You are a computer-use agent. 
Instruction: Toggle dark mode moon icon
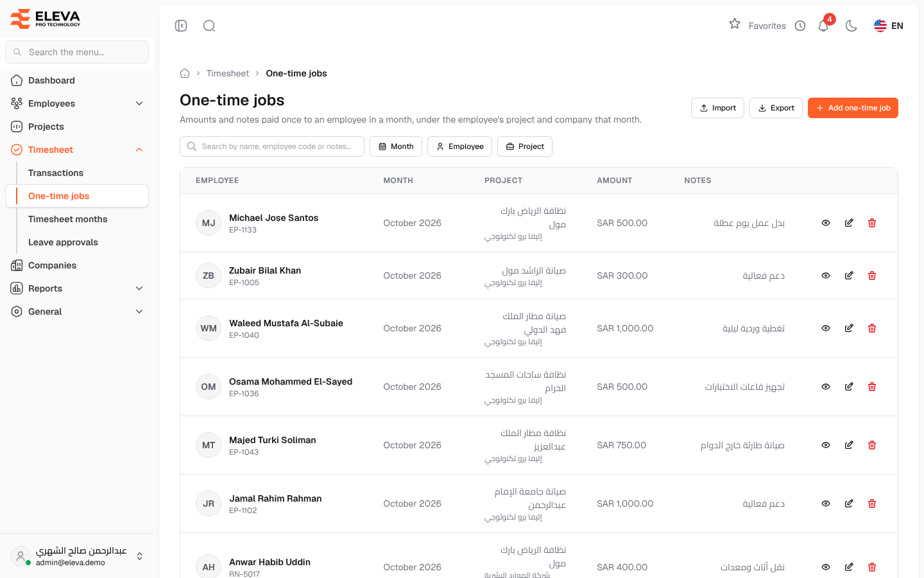pos(851,26)
